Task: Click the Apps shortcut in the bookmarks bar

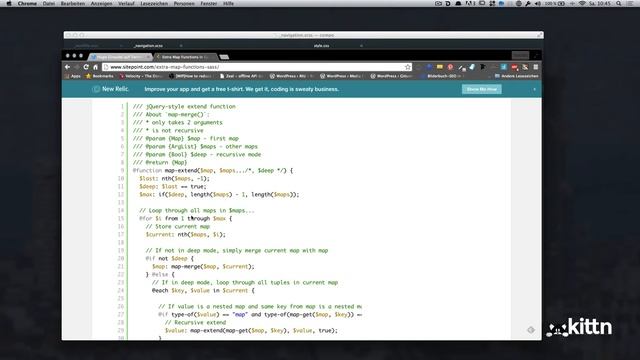Action: coord(73,76)
